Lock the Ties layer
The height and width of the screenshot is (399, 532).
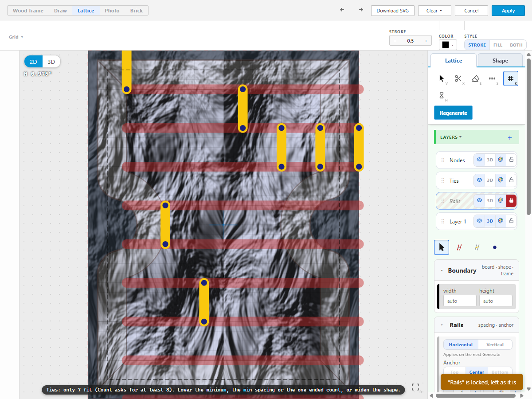pyautogui.click(x=511, y=180)
